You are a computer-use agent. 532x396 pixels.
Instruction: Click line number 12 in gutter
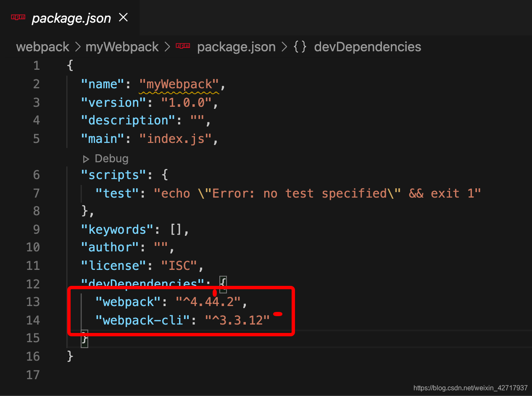click(33, 283)
